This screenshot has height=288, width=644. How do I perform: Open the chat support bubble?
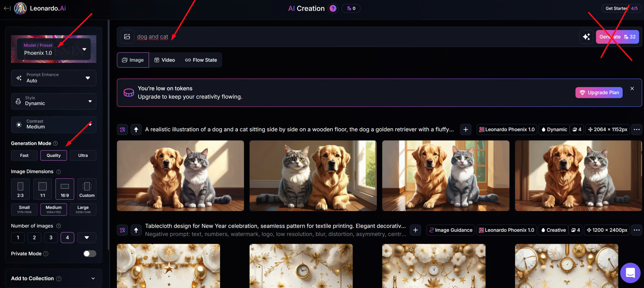(x=630, y=273)
